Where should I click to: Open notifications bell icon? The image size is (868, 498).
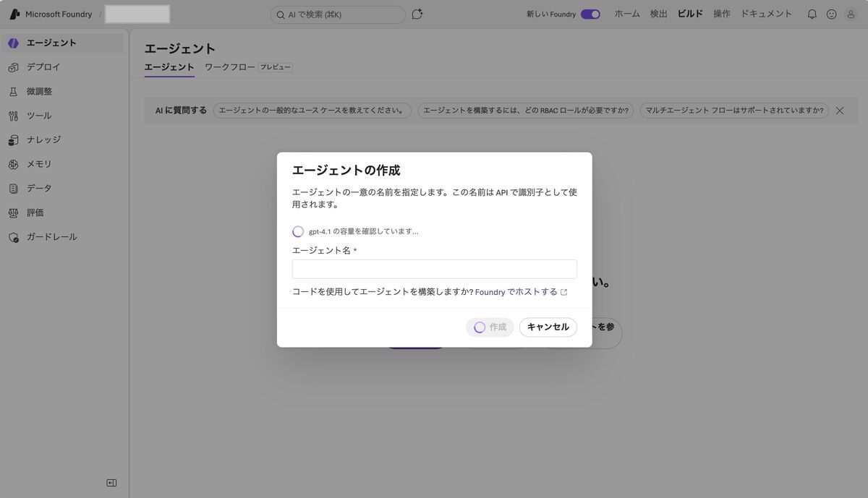pyautogui.click(x=812, y=14)
